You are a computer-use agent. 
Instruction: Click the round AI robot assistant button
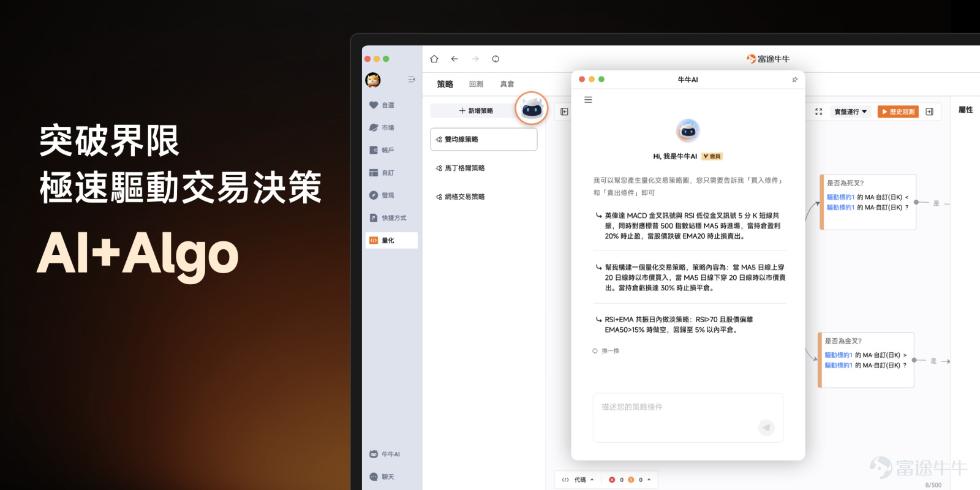pos(532,109)
